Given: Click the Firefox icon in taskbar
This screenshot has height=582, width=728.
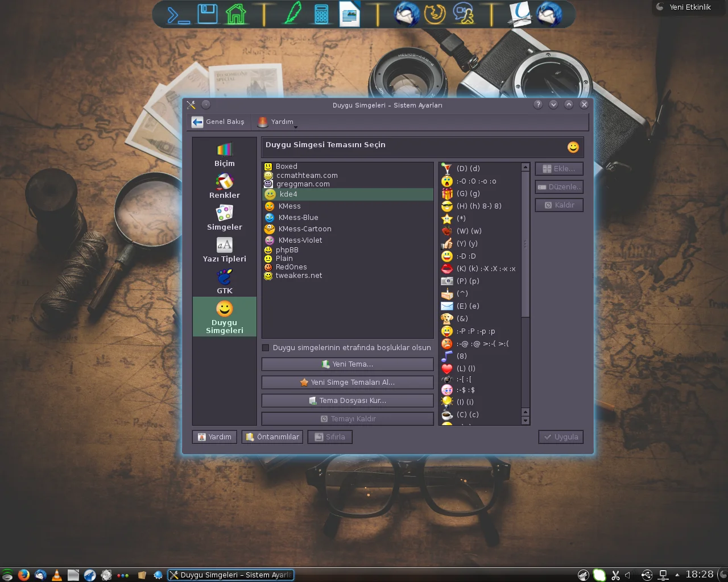Looking at the screenshot, I should (x=23, y=575).
